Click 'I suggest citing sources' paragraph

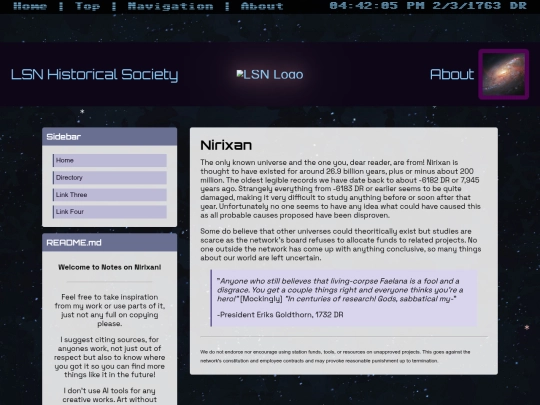click(x=110, y=357)
